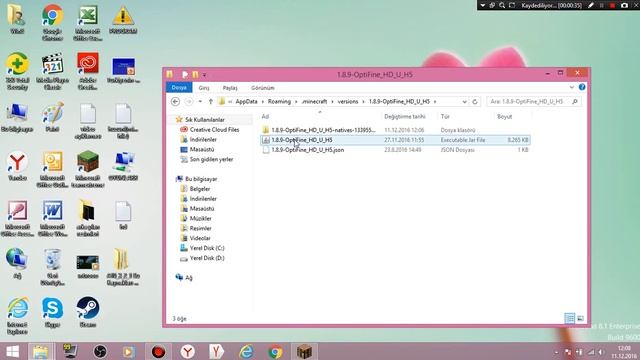Open the Giriş ribbon tab
Screen dimensions: 640x360
(204, 88)
